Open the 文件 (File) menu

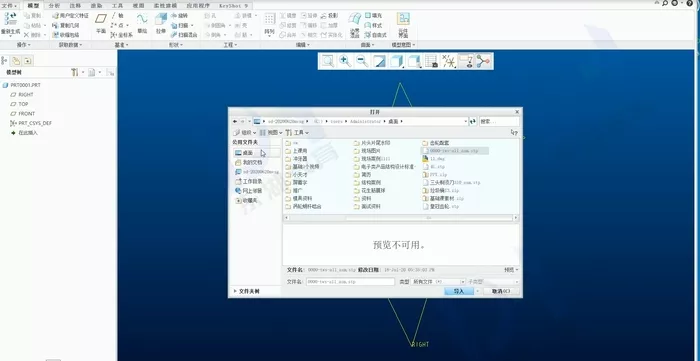click(9, 5)
